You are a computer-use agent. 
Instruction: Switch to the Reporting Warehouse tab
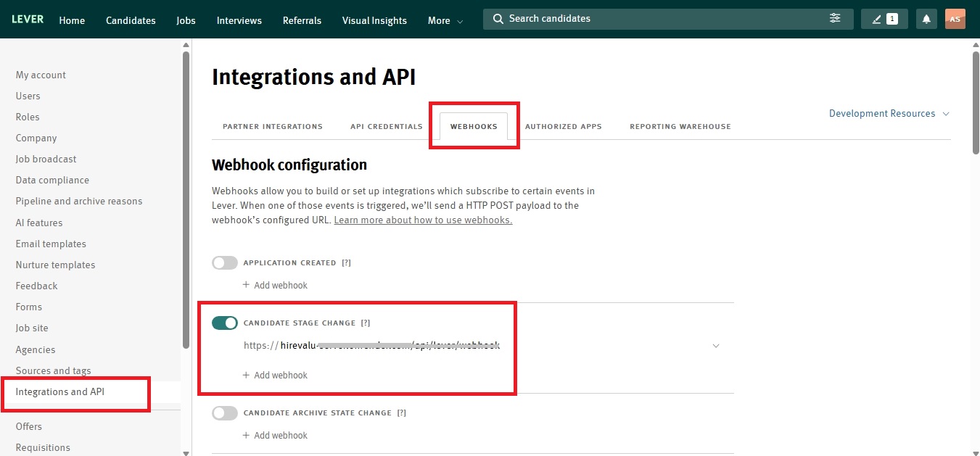680,126
